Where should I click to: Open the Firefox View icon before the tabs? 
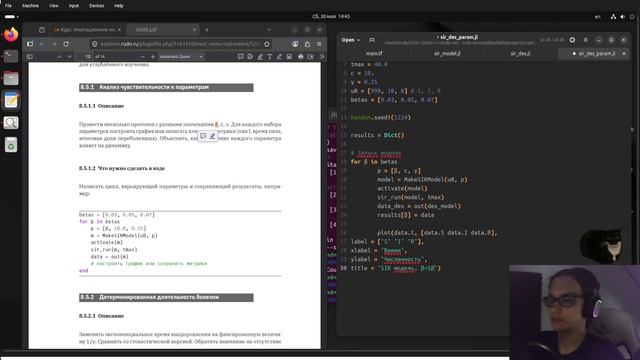[42, 30]
